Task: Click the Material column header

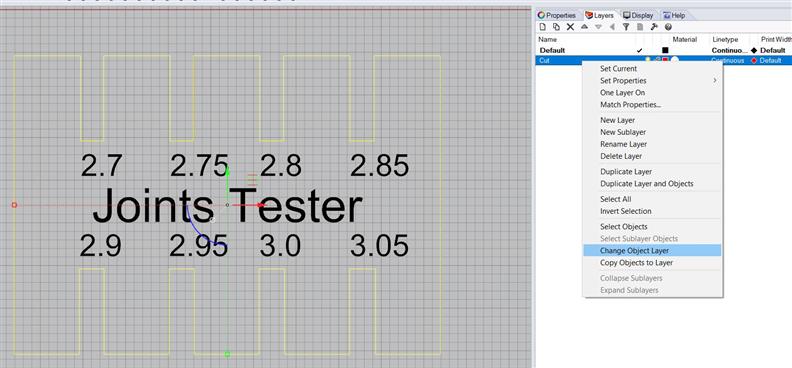Action: (684, 39)
